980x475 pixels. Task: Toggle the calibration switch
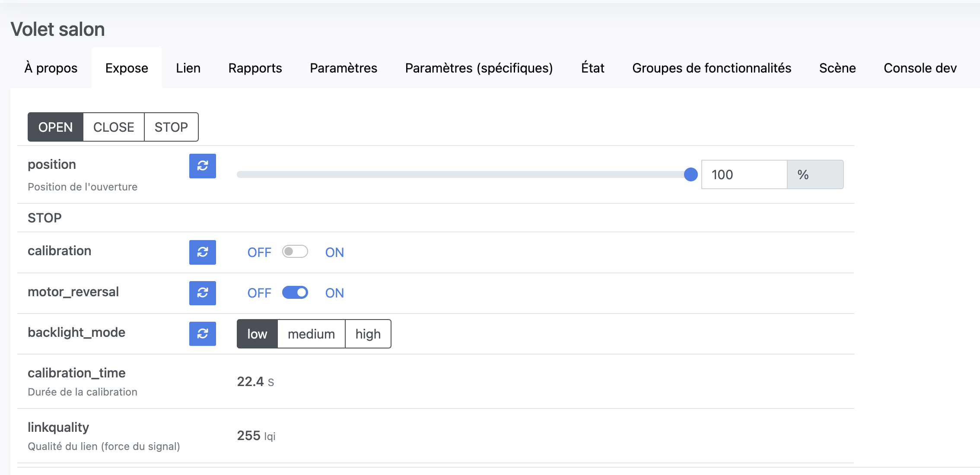pos(295,252)
